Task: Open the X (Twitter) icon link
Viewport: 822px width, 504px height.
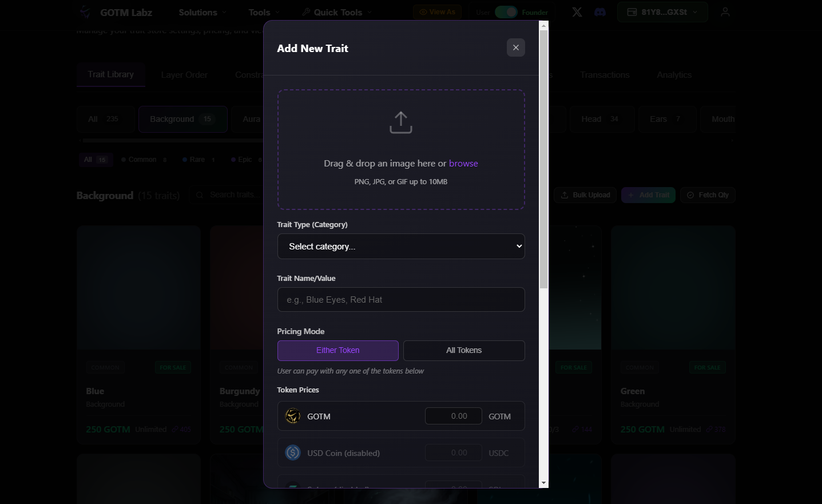Action: pyautogui.click(x=577, y=12)
